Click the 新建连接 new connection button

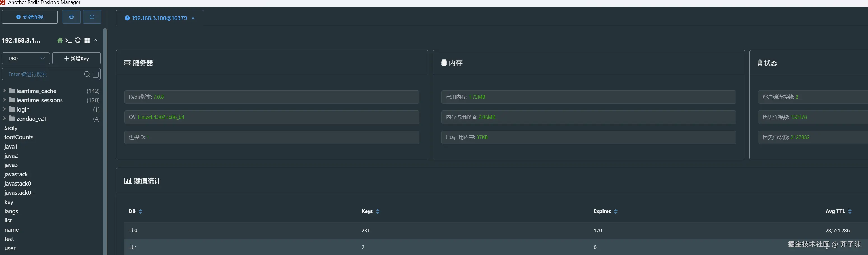(x=30, y=17)
